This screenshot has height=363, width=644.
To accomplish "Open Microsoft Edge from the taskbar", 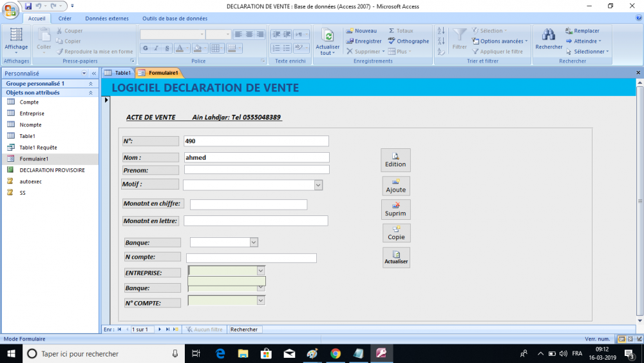I will (x=220, y=353).
